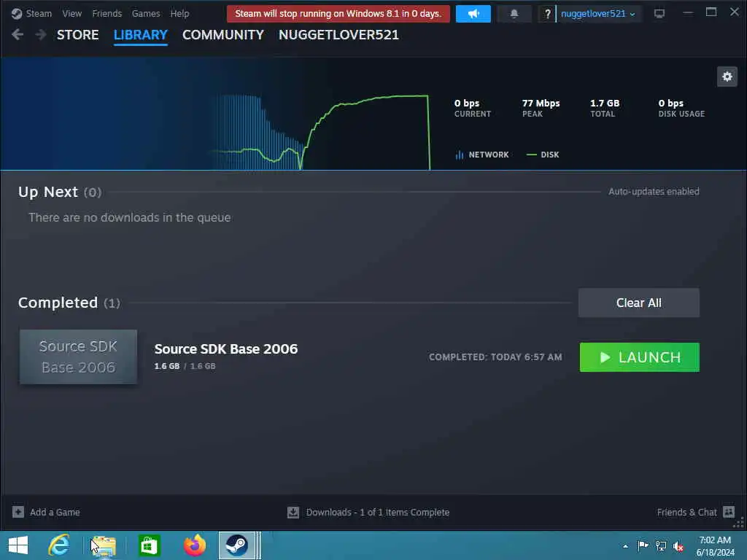This screenshot has height=560, width=747.
Task: Click the Add a Game plus icon
Action: point(18,512)
